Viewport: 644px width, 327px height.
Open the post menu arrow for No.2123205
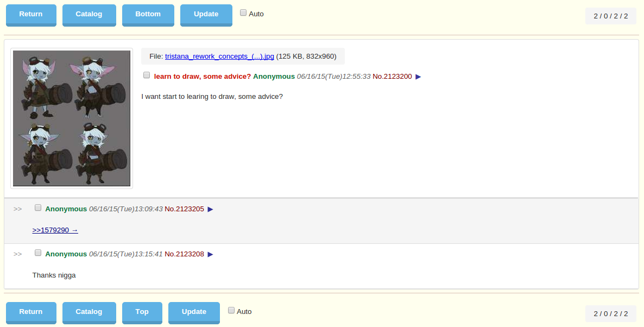pyautogui.click(x=210, y=210)
